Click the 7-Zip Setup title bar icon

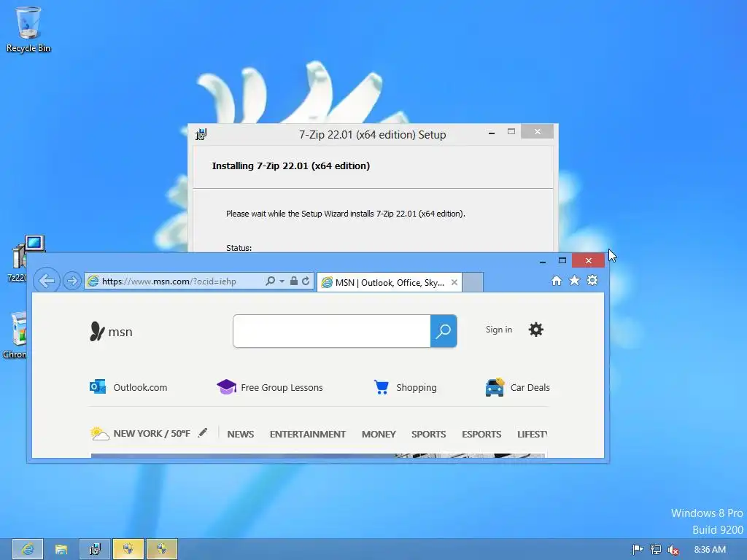pos(201,135)
